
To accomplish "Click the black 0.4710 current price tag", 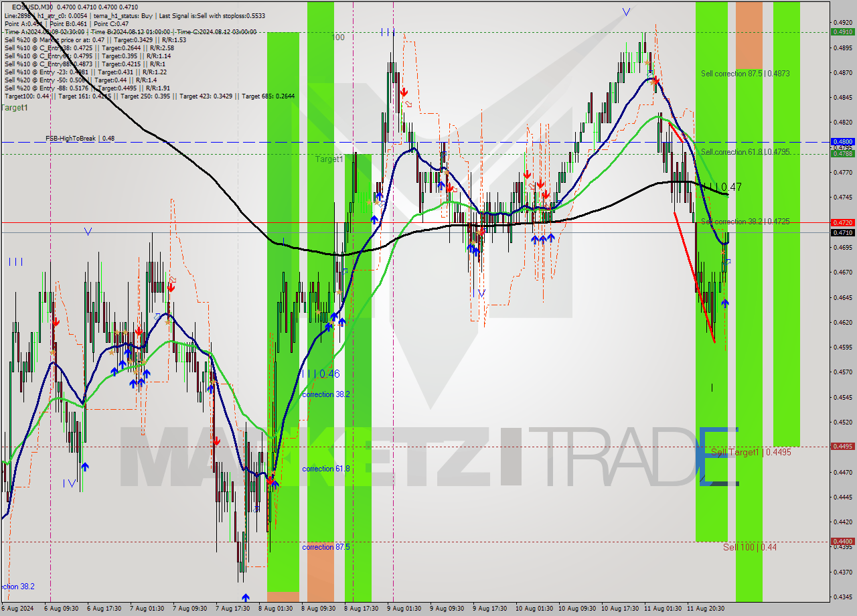I will tap(842, 233).
